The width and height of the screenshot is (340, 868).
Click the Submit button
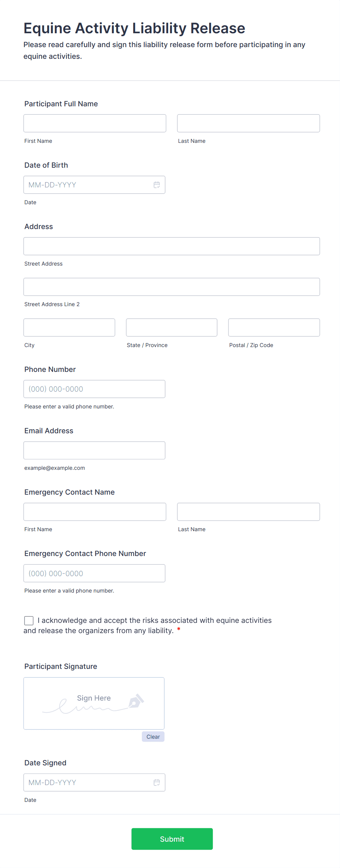pos(172,839)
